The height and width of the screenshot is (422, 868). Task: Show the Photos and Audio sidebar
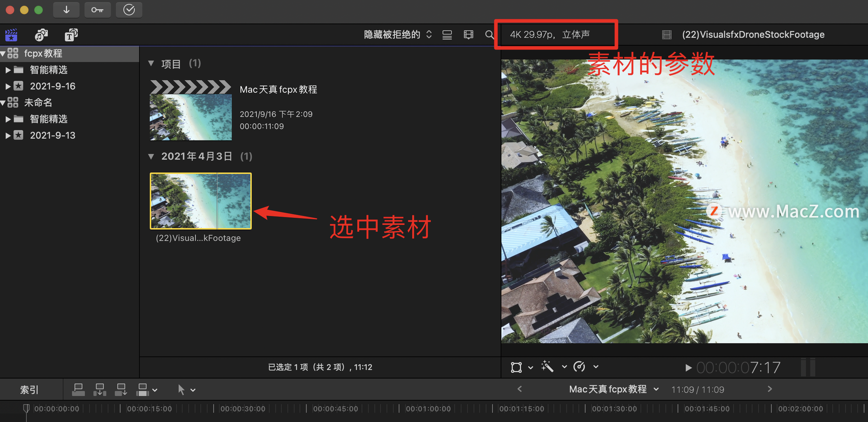click(x=41, y=35)
